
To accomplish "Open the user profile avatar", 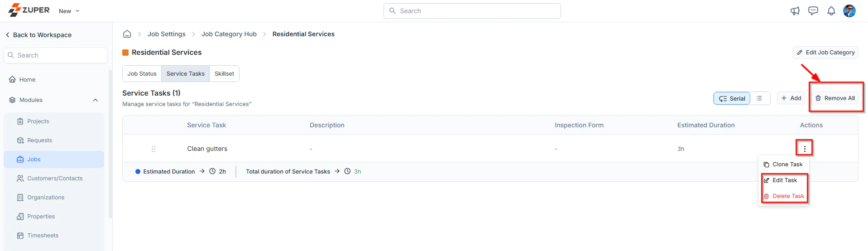I will click(849, 11).
